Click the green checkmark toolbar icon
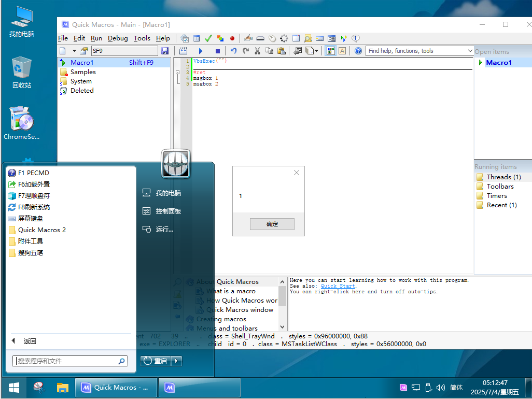This screenshot has width=532, height=399. (208, 38)
